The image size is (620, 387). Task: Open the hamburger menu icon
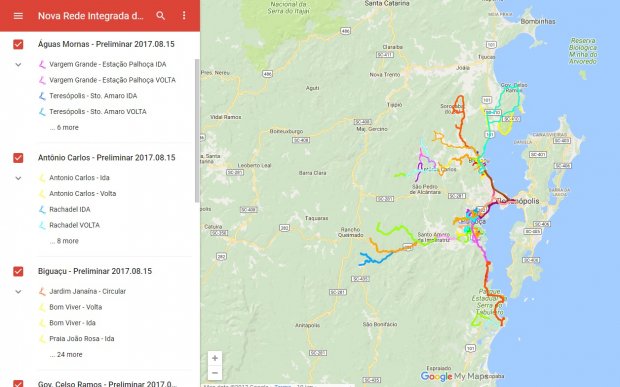[18, 16]
